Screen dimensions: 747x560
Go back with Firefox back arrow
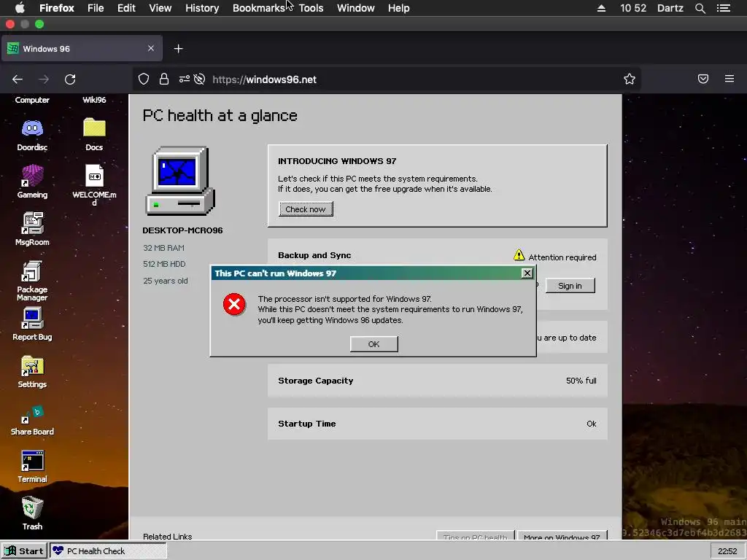[18, 79]
